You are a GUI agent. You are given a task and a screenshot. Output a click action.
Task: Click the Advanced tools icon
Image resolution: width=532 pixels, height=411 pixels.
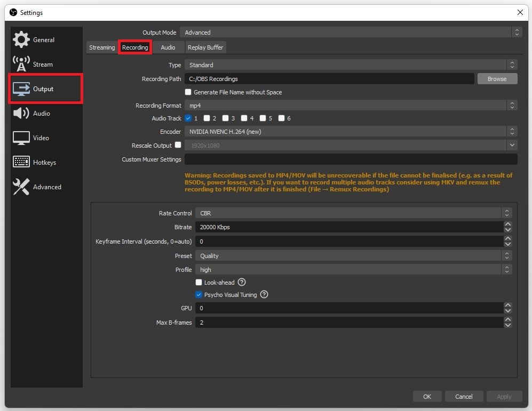tap(21, 187)
